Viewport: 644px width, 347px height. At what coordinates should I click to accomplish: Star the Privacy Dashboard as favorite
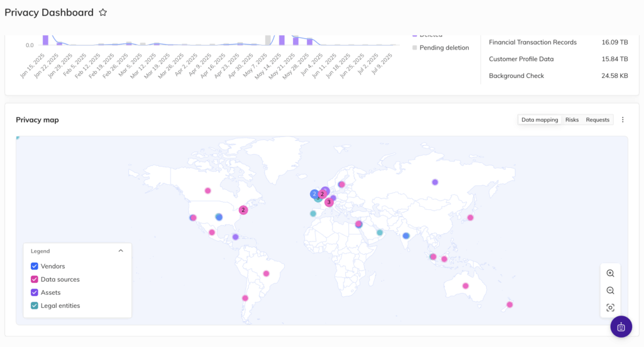pos(103,13)
